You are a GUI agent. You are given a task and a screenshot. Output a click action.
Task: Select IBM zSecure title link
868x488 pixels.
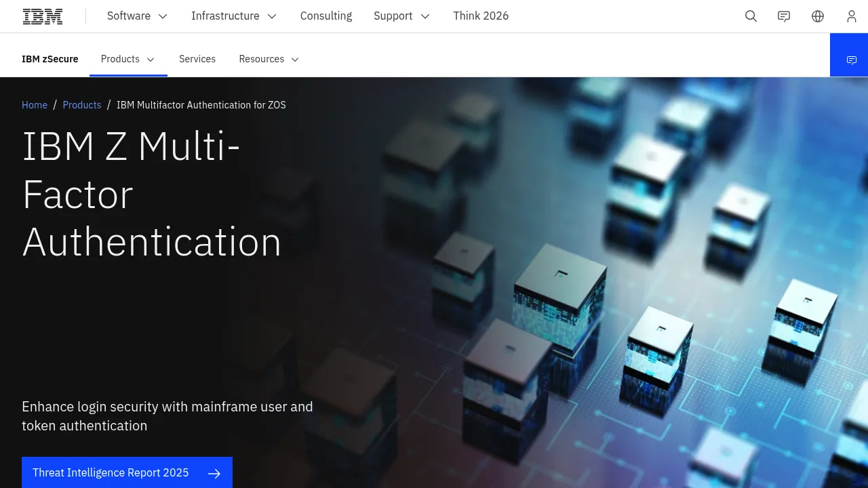click(x=50, y=60)
